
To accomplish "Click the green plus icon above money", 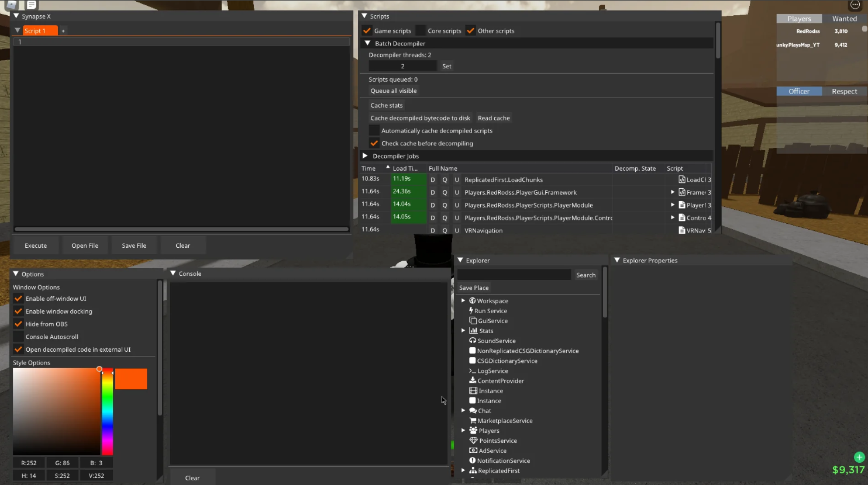I will pos(859,457).
